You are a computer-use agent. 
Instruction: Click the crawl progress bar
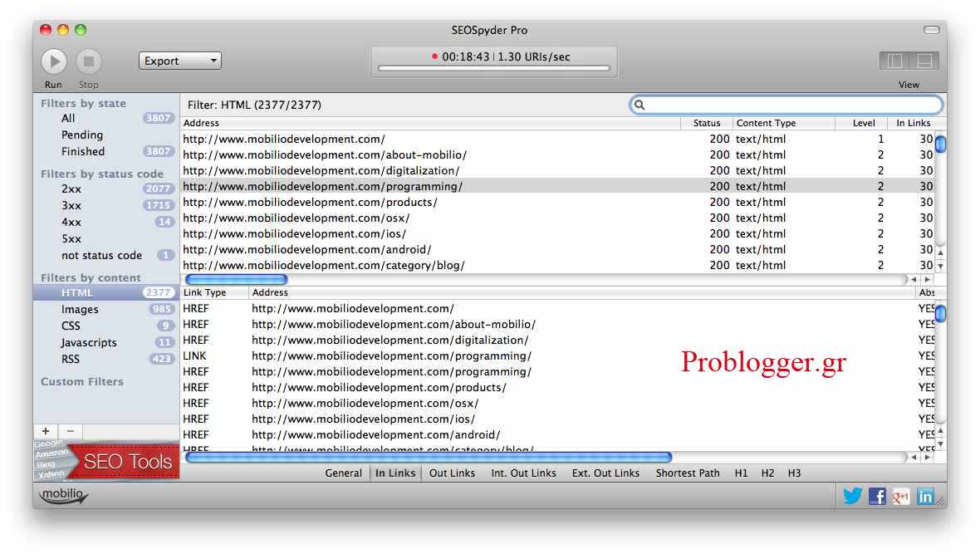pos(494,68)
